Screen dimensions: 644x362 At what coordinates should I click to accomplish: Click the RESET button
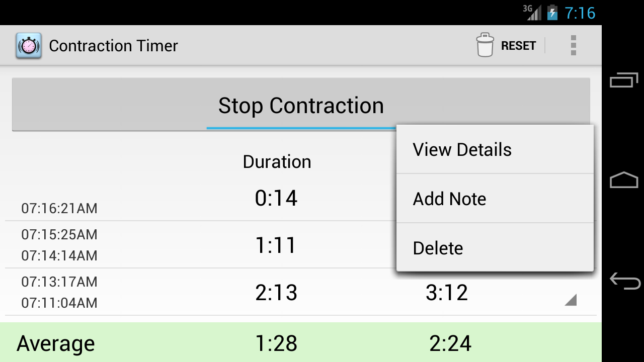click(x=518, y=45)
